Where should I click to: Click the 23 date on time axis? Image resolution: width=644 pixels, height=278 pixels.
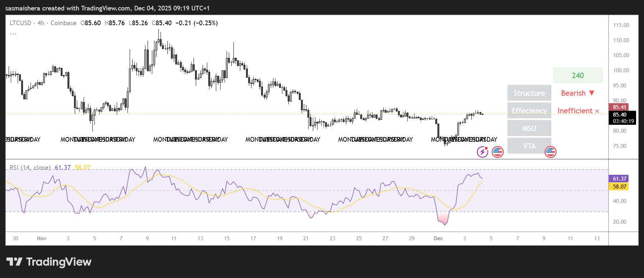tap(333, 238)
